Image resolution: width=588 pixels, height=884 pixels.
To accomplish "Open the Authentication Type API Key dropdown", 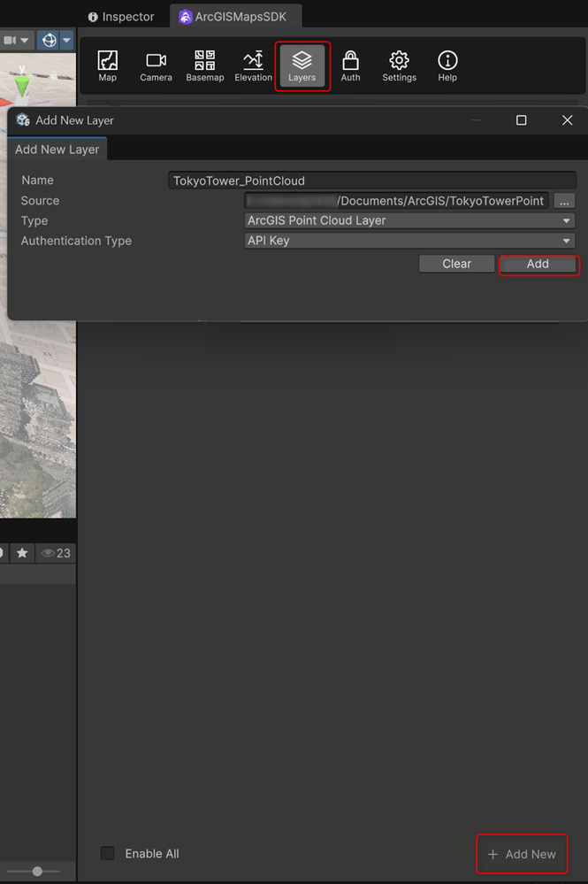I will (x=409, y=241).
